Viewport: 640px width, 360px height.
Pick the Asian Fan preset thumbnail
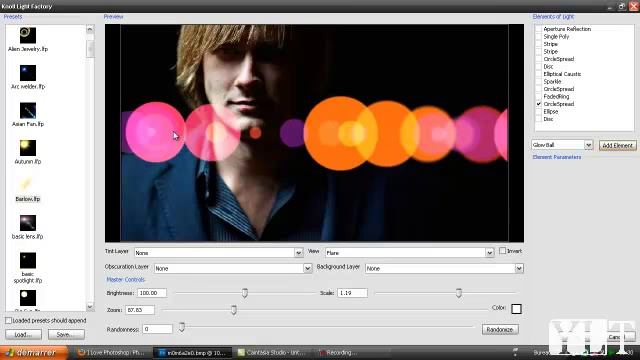[28, 111]
